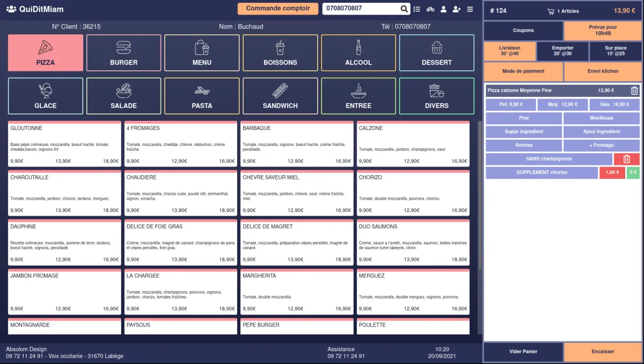The image size is (644, 364).
Task: Select the DESSERT category
Action: [437, 53]
